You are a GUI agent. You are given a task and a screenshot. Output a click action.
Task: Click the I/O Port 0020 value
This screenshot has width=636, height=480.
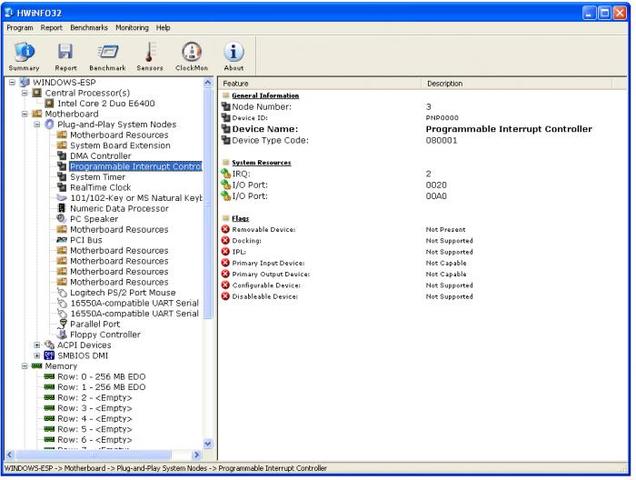tap(436, 185)
